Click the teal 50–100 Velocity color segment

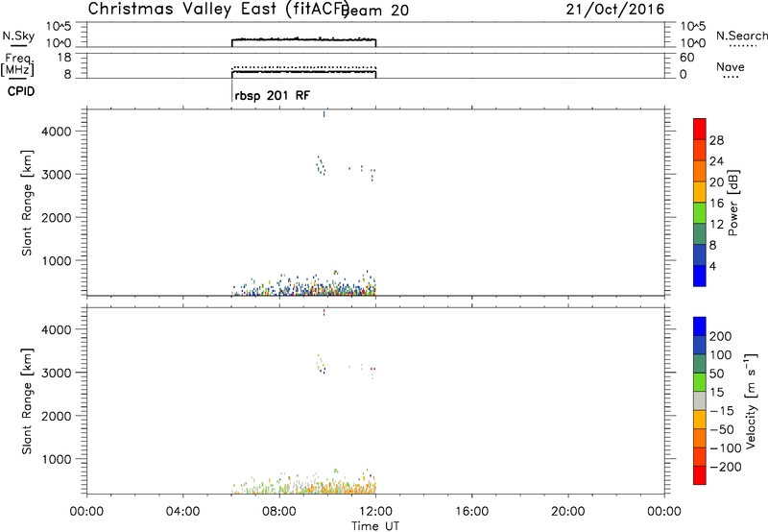click(x=700, y=364)
